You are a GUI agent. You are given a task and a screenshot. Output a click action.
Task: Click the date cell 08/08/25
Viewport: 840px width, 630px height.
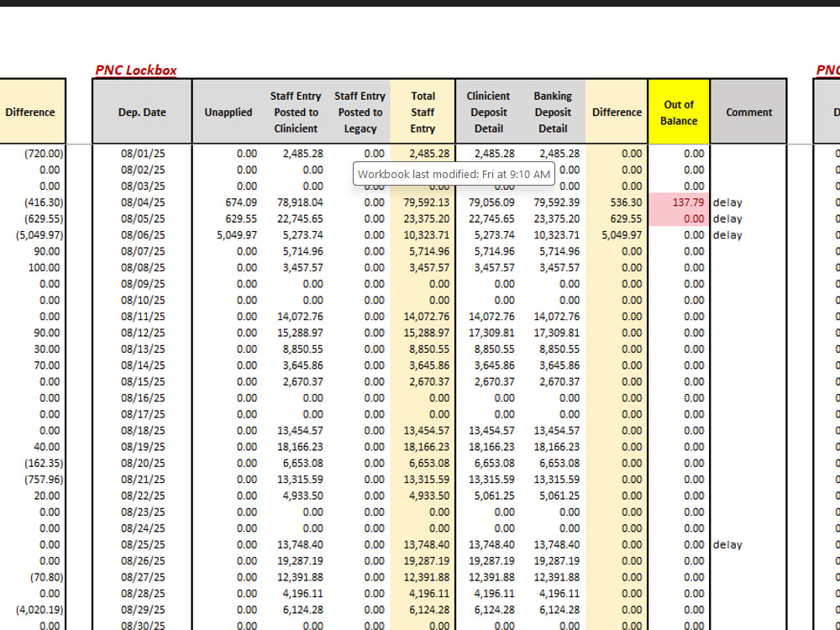click(x=143, y=267)
